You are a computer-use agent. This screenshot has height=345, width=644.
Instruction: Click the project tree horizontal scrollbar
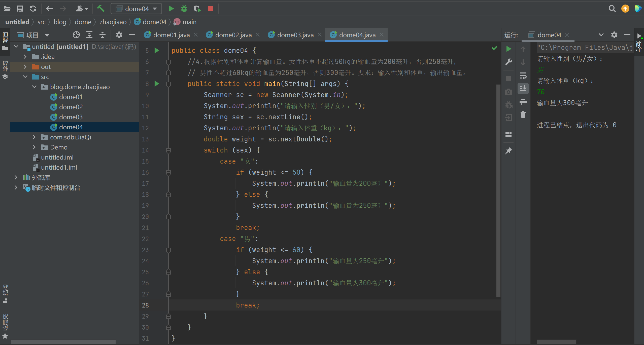pos(63,342)
